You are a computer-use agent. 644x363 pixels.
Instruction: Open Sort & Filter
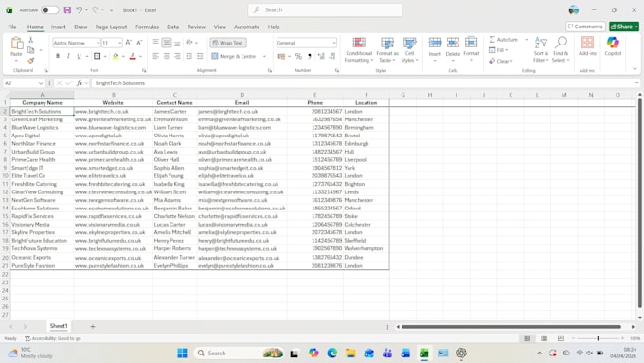point(541,49)
